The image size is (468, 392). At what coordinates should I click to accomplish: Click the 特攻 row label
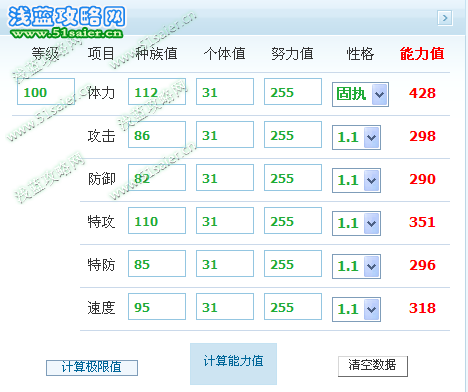[101, 222]
